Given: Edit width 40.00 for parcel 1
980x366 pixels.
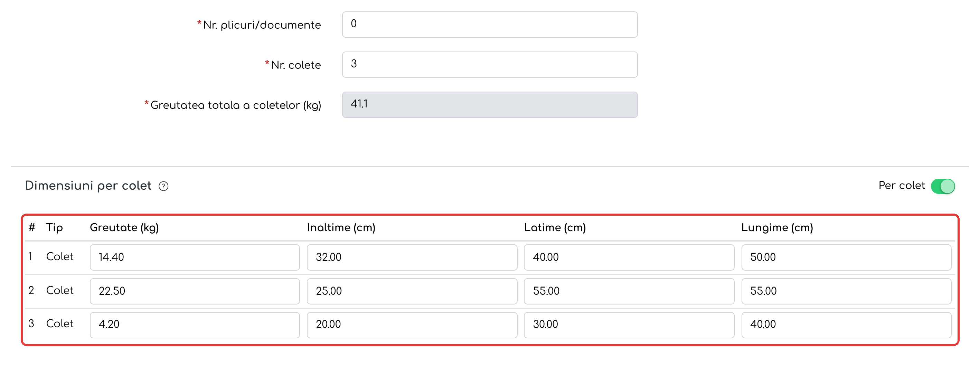Looking at the screenshot, I should coord(629,257).
